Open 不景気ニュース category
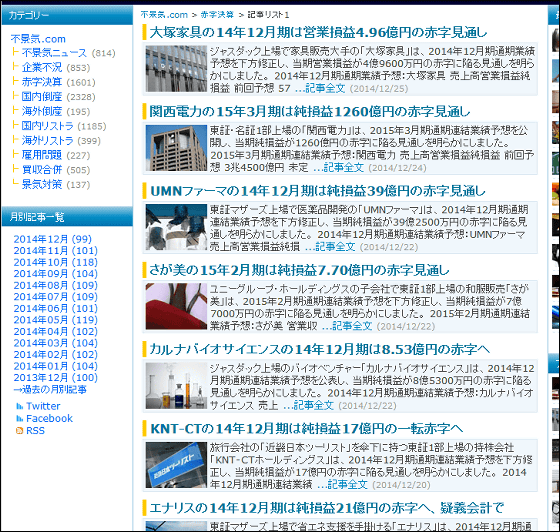The height and width of the screenshot is (532, 560). click(54, 53)
